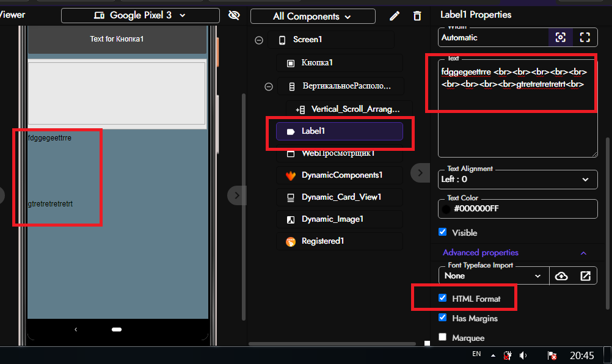Select the Registered1 orange icon
Image resolution: width=612 pixels, height=364 pixels.
click(291, 241)
